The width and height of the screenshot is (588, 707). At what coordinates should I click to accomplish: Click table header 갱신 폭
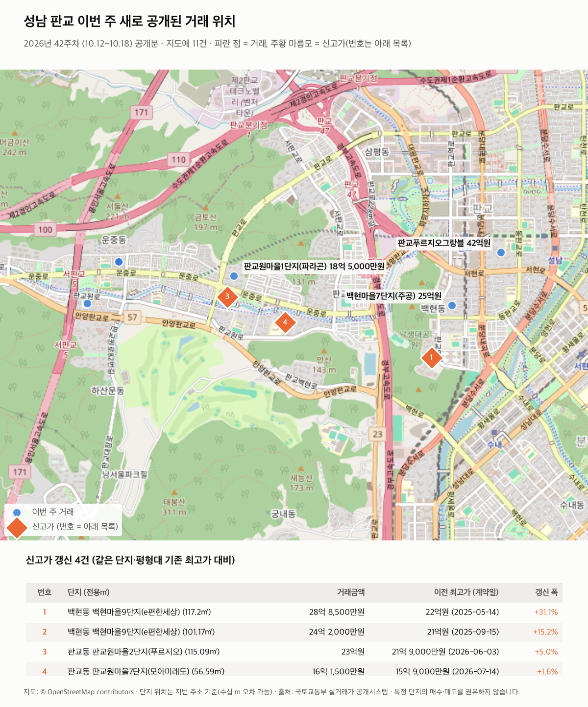(546, 592)
